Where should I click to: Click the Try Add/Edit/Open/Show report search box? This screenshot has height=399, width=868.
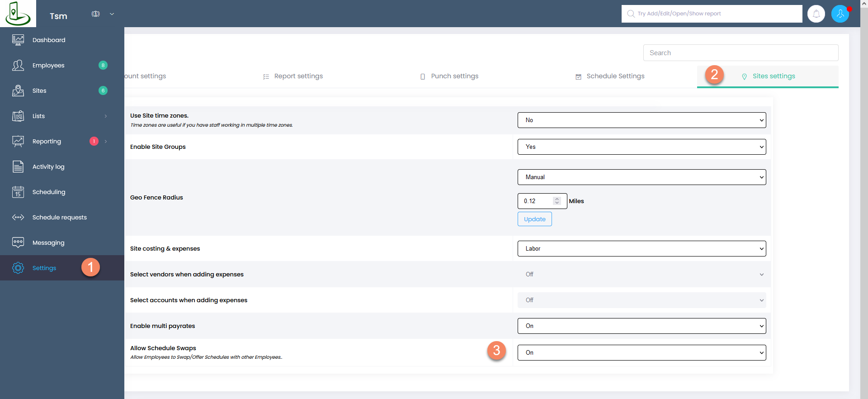pos(712,14)
